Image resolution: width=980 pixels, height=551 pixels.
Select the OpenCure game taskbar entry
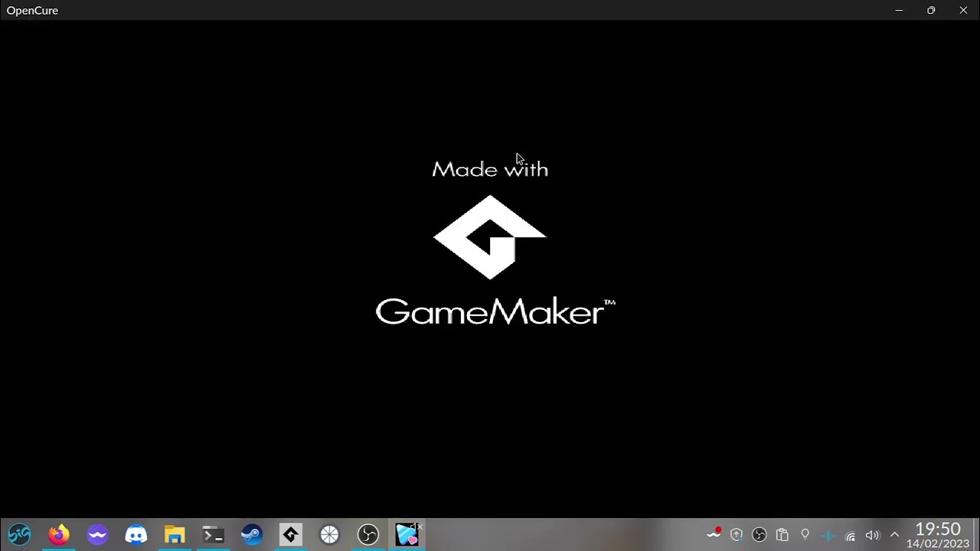click(x=407, y=534)
